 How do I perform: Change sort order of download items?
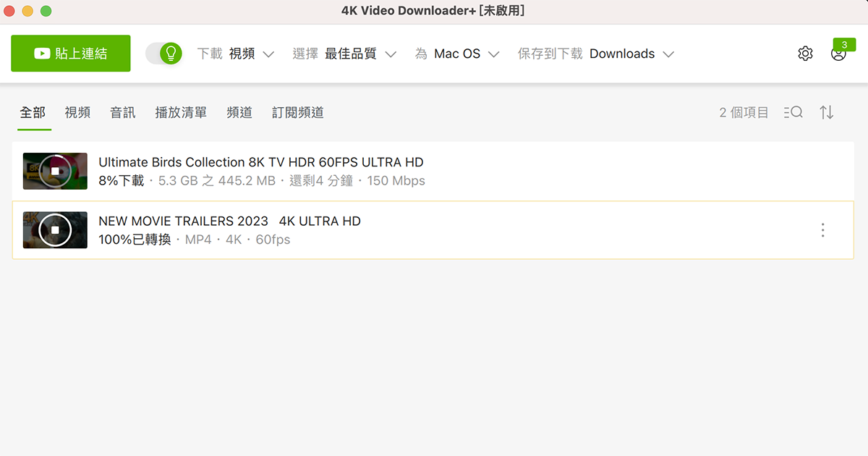coord(826,112)
